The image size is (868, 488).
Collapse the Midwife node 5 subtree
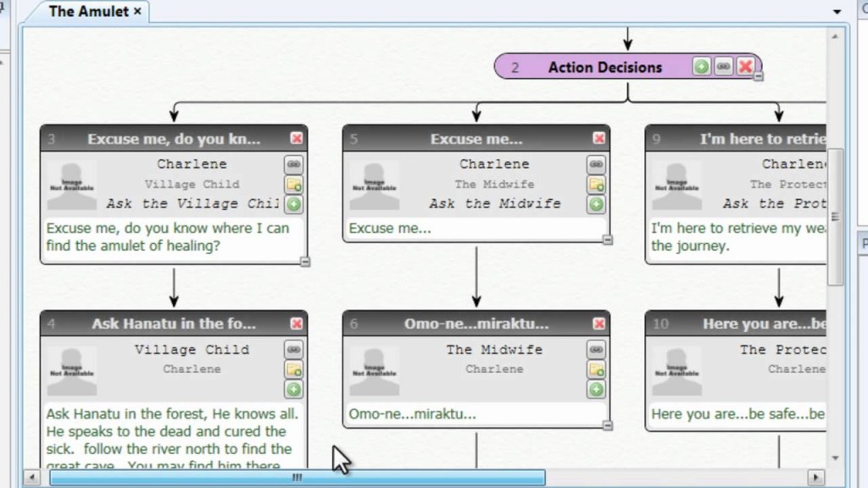pos(607,241)
